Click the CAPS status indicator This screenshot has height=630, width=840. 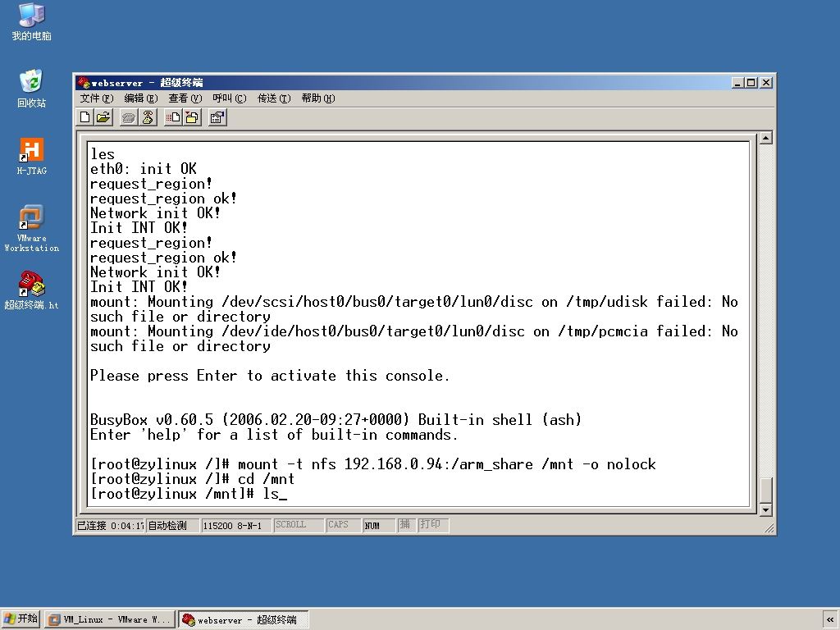344,525
